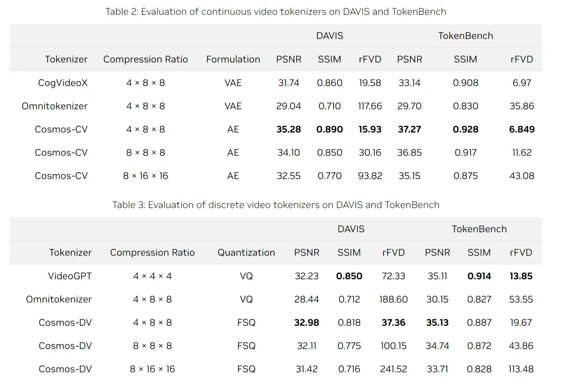Click the Table 3 caption text
569x392 pixels.
pos(276,205)
